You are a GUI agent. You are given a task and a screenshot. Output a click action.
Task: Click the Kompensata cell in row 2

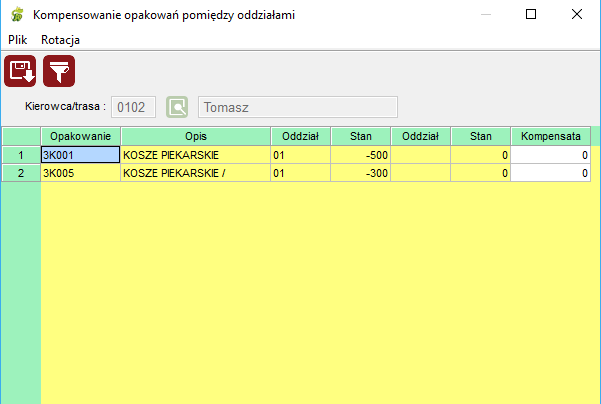pyautogui.click(x=550, y=173)
